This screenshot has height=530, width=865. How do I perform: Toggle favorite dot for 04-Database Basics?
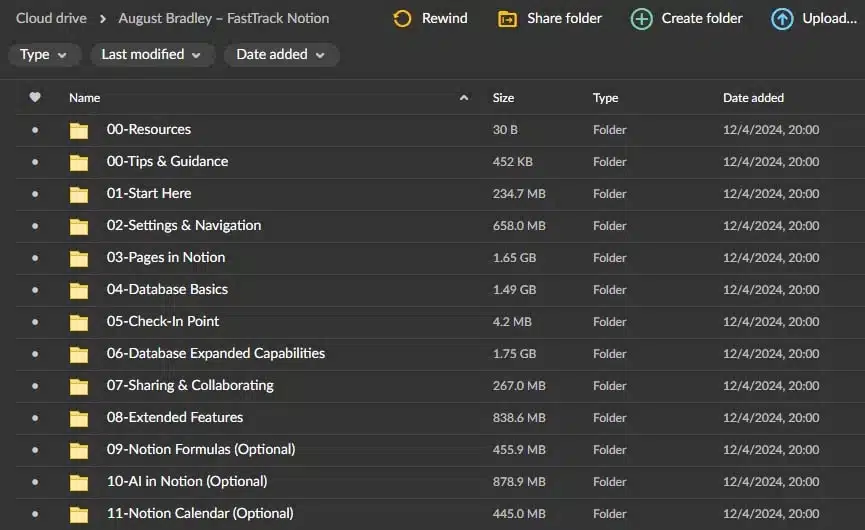coord(35,290)
